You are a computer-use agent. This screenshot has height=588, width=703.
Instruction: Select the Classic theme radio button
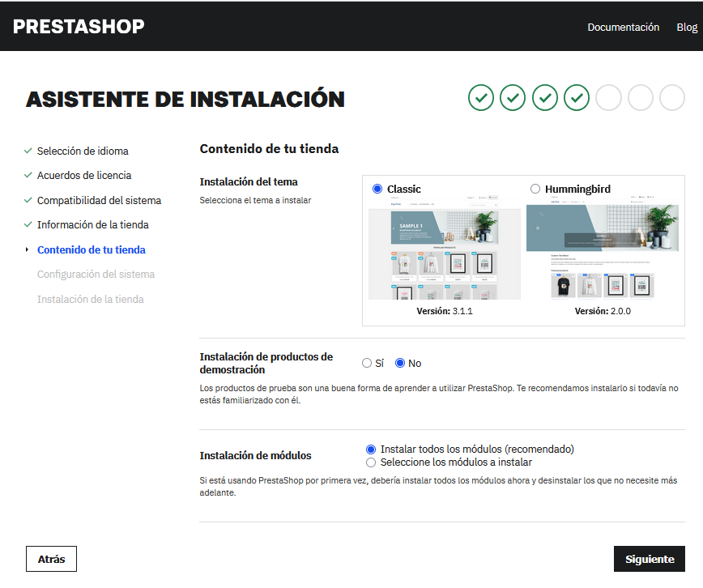[377, 189]
